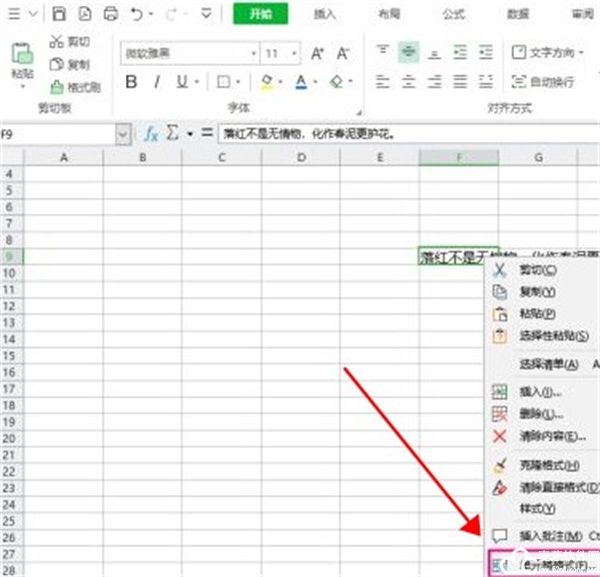The width and height of the screenshot is (600, 577).
Task: Click the Save icon in quick access toolbar
Action: [59, 14]
